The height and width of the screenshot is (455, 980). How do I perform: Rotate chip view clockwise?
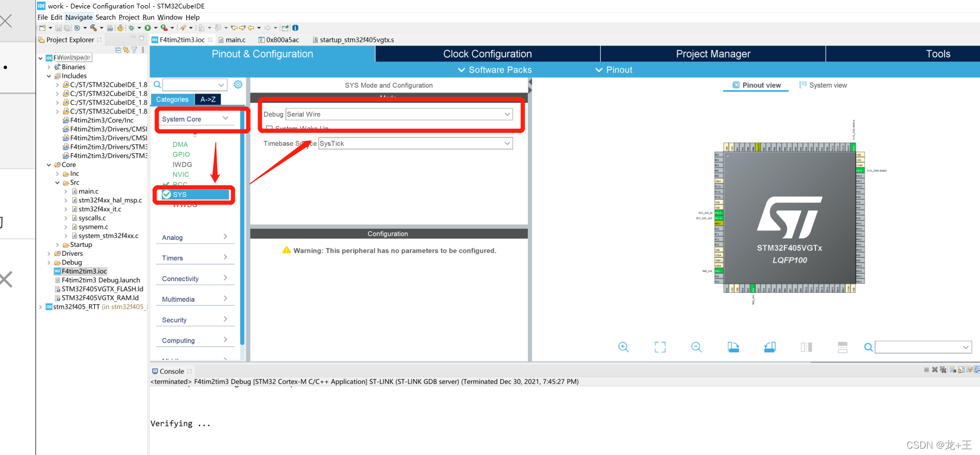733,347
